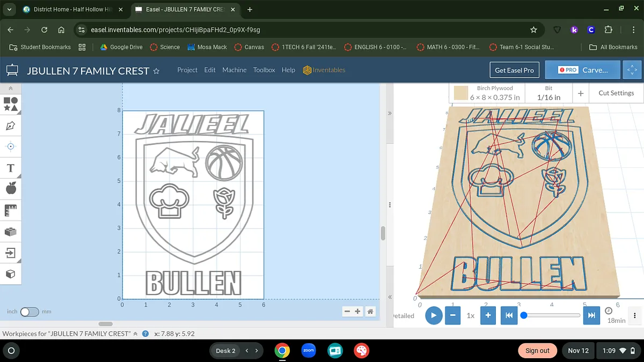The width and height of the screenshot is (644, 362).
Task: Open the Help menu
Action: pyautogui.click(x=288, y=70)
